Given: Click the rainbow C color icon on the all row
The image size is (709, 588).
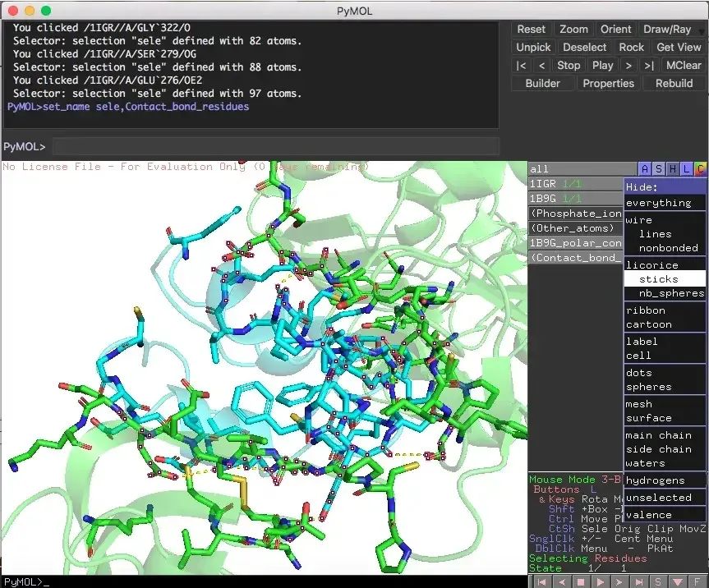Looking at the screenshot, I should tap(701, 168).
